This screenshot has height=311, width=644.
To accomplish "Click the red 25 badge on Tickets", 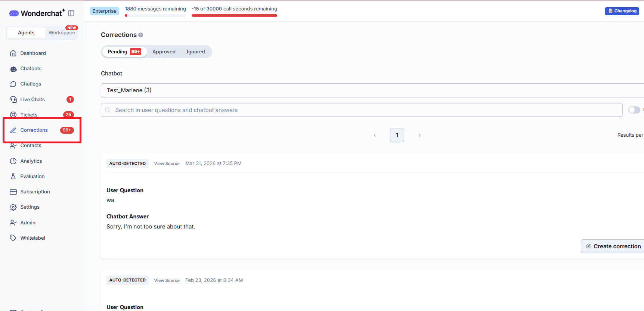I will [x=68, y=115].
